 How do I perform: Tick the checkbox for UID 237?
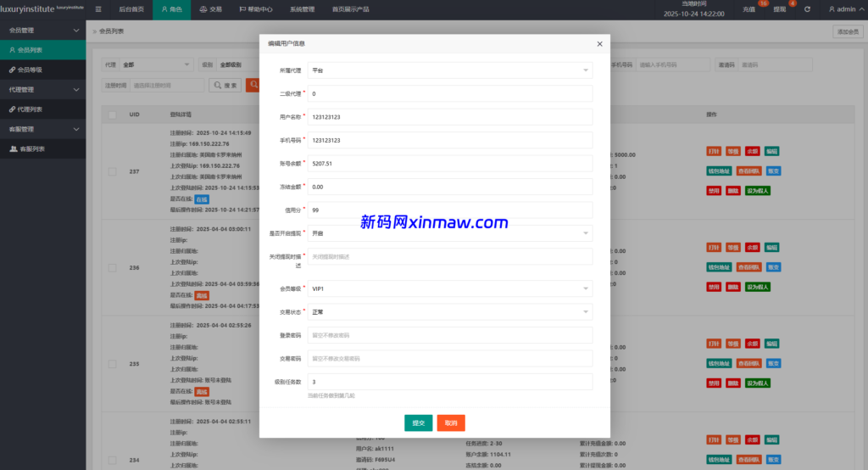click(x=113, y=172)
